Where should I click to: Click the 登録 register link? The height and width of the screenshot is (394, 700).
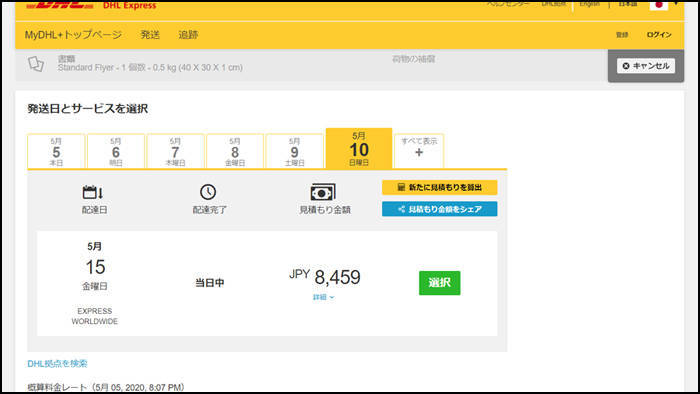[622, 35]
